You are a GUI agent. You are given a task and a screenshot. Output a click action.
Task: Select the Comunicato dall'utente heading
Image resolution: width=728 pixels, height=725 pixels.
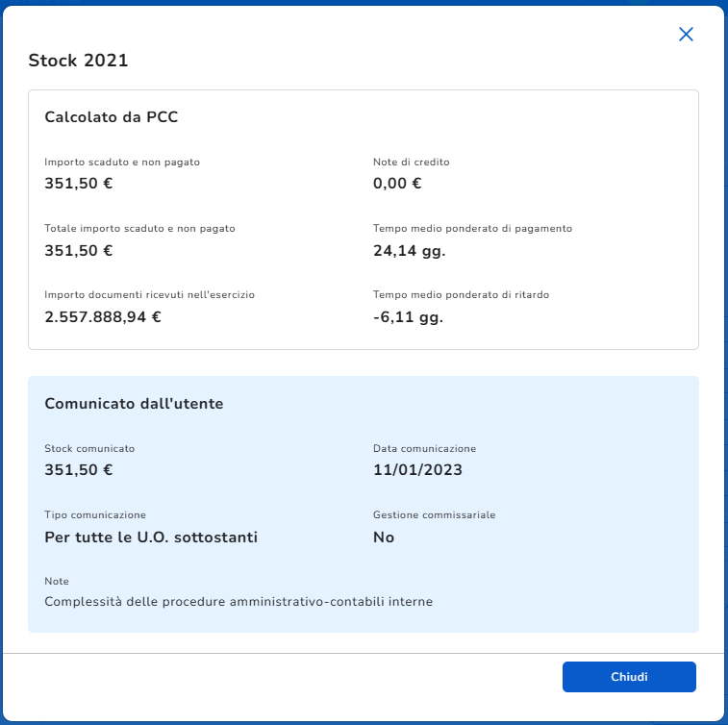[134, 404]
